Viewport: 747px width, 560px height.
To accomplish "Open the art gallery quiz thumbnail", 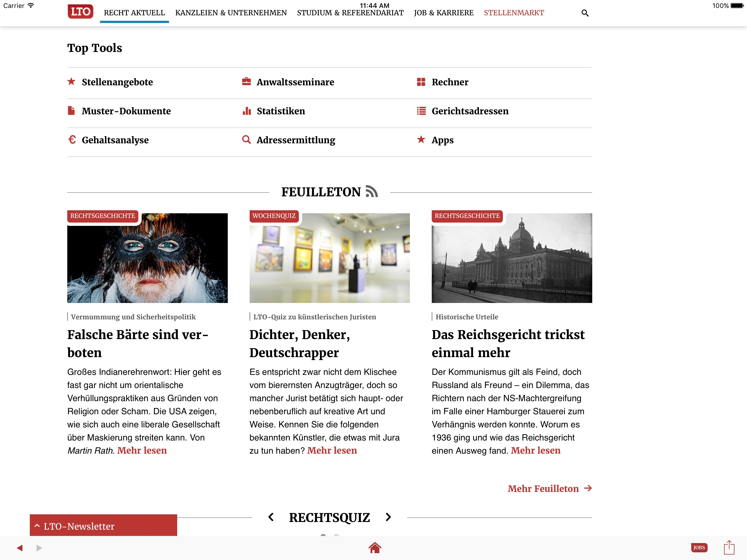I will click(329, 258).
